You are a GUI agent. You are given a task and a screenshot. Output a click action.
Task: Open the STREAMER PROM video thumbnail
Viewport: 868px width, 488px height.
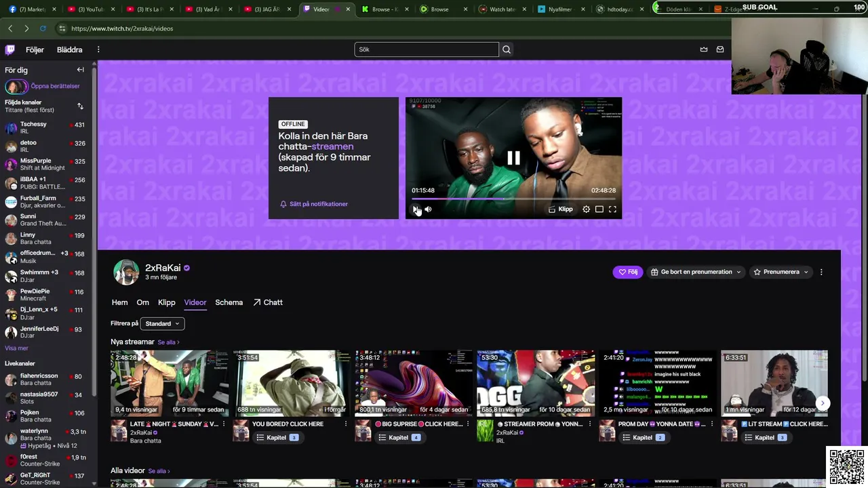click(x=536, y=383)
